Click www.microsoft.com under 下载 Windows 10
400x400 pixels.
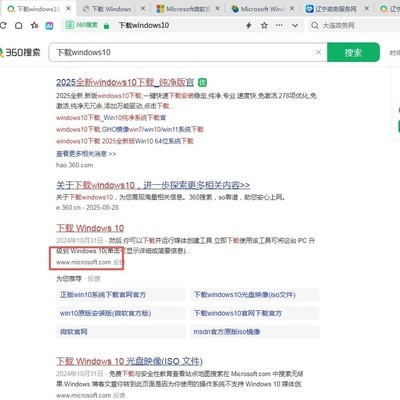[x=83, y=262]
